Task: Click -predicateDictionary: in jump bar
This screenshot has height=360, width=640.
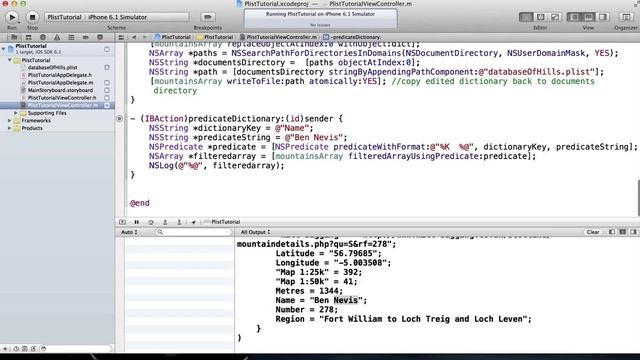Action: coord(351,37)
